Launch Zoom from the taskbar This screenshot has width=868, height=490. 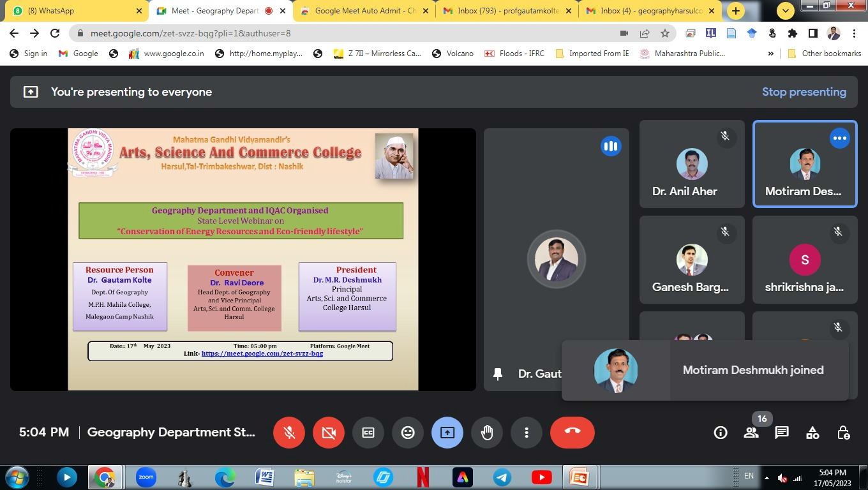pos(146,477)
